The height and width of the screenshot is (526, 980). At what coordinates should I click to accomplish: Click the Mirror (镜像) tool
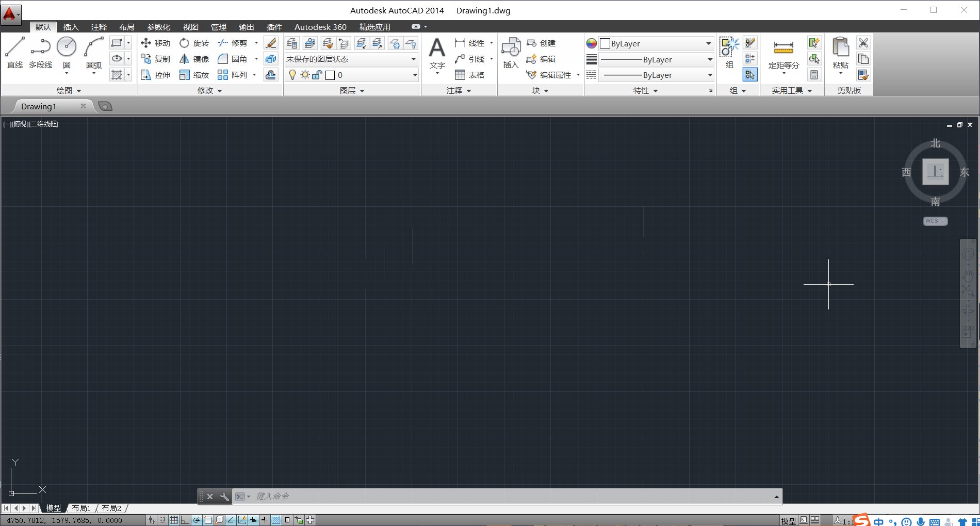pyautogui.click(x=194, y=59)
